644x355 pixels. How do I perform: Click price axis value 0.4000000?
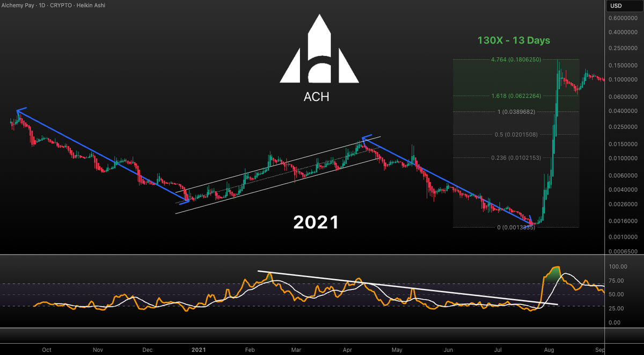tap(624, 33)
